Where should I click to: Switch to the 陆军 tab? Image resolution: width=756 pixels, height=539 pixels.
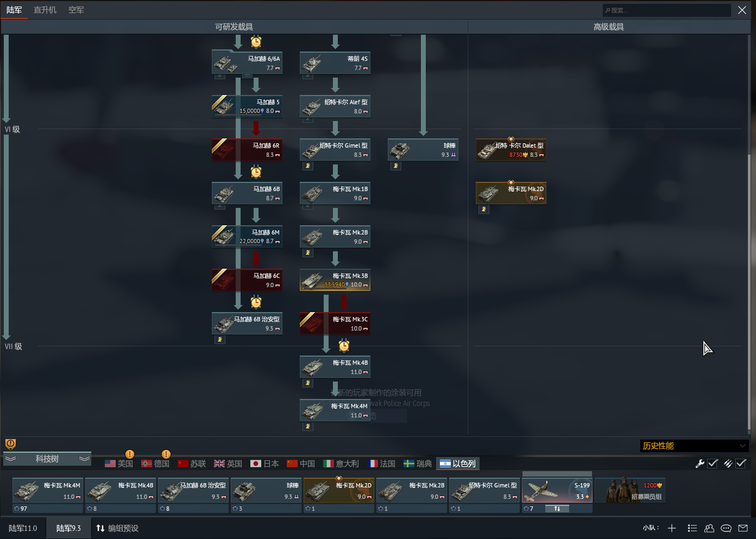coord(14,10)
